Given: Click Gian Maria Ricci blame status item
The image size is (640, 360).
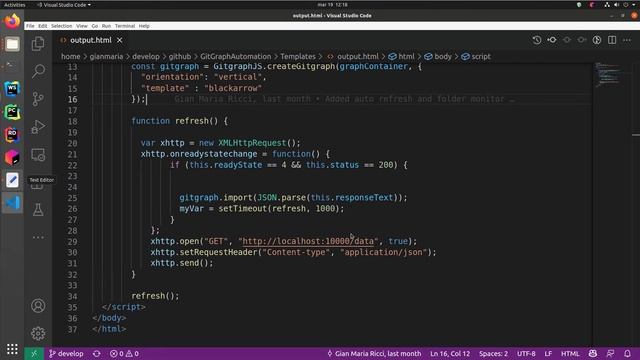Looking at the screenshot, I should (374, 353).
